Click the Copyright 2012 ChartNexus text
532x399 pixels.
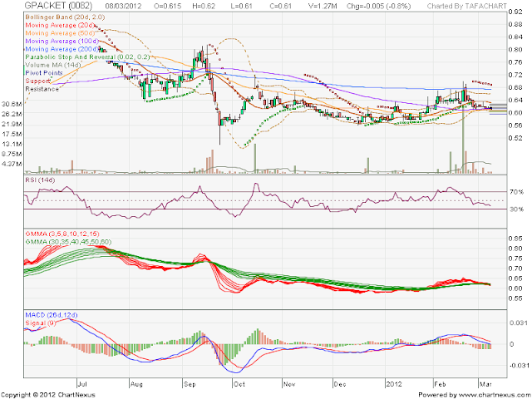click(48, 395)
